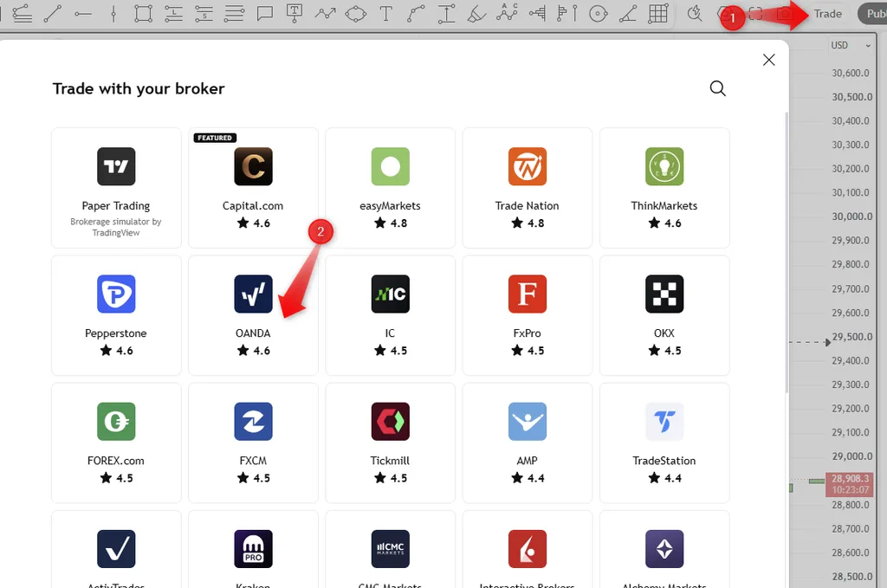Select the grid table tool

point(658,14)
